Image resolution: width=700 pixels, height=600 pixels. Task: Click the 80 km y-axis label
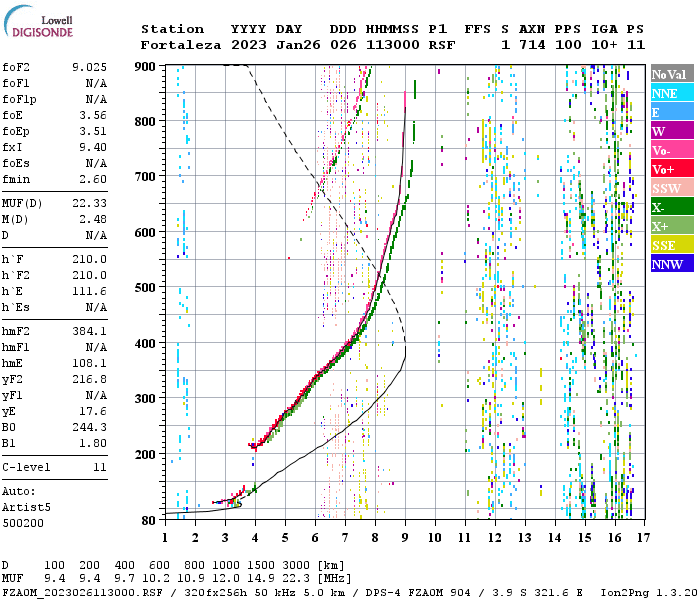[x=149, y=520]
